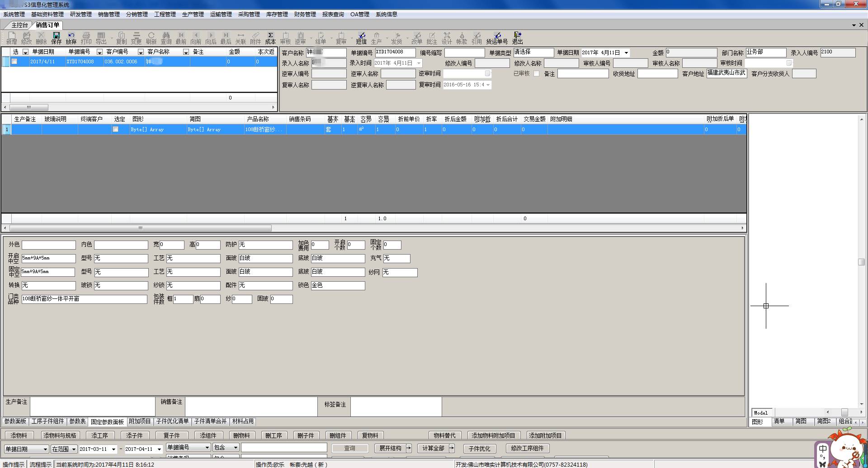Save the order with 保存 icon
Screen dimensions: 868x468
coord(57,38)
